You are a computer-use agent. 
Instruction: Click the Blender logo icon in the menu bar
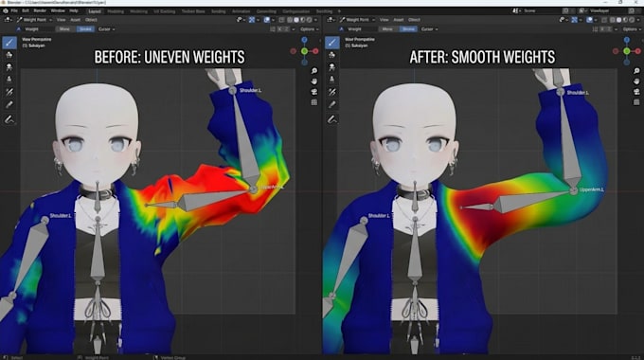tap(6, 10)
